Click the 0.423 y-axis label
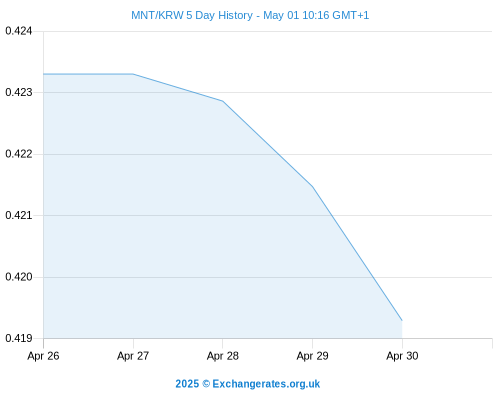 point(19,92)
